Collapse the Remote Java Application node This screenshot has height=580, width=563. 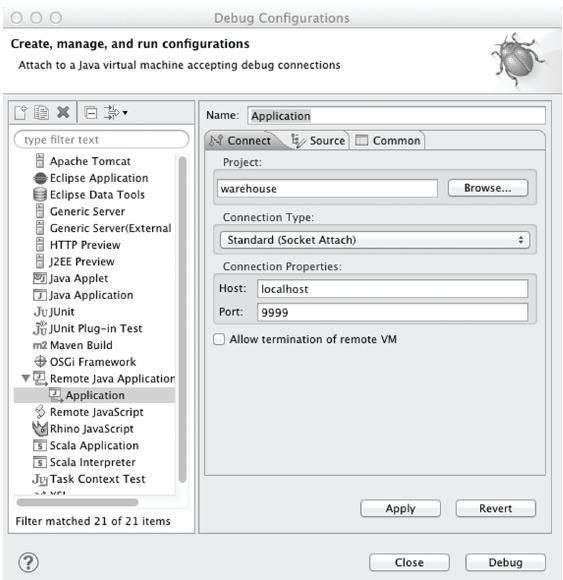[26, 378]
